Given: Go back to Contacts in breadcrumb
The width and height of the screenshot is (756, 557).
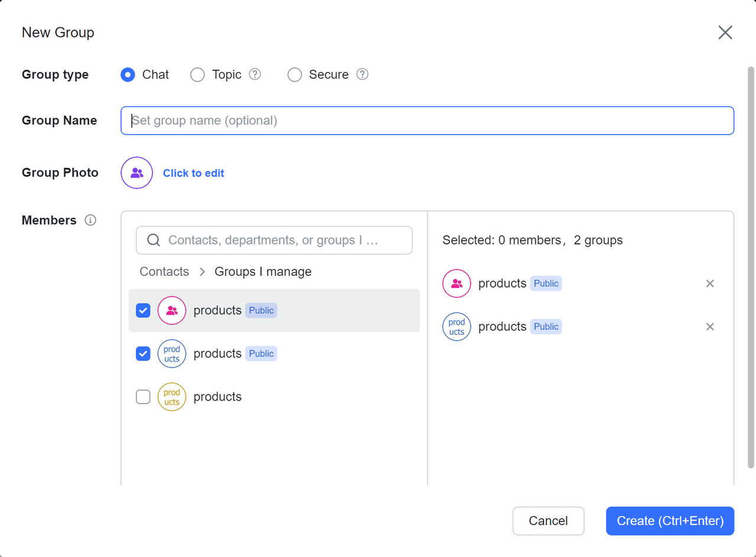Looking at the screenshot, I should pos(164,272).
